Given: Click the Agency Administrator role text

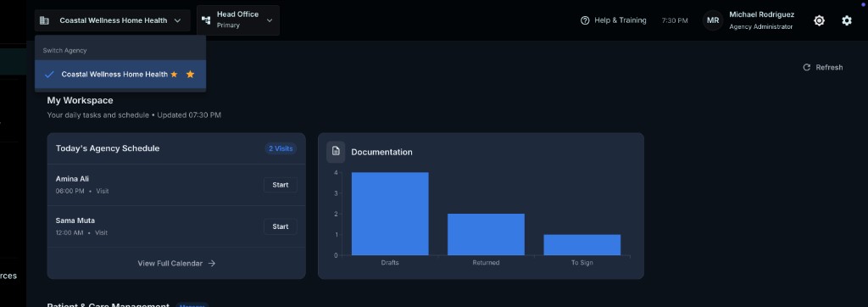Looking at the screenshot, I should click(x=760, y=26).
